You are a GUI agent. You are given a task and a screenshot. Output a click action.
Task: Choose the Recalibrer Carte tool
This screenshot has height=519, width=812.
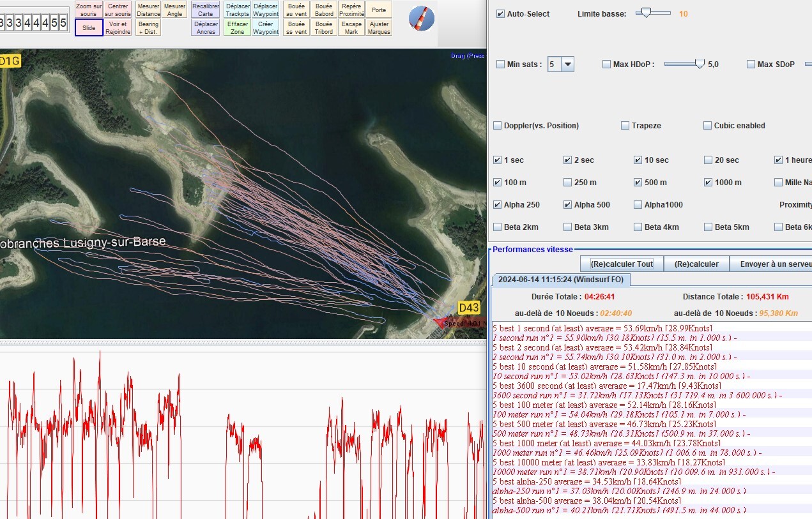click(206, 10)
